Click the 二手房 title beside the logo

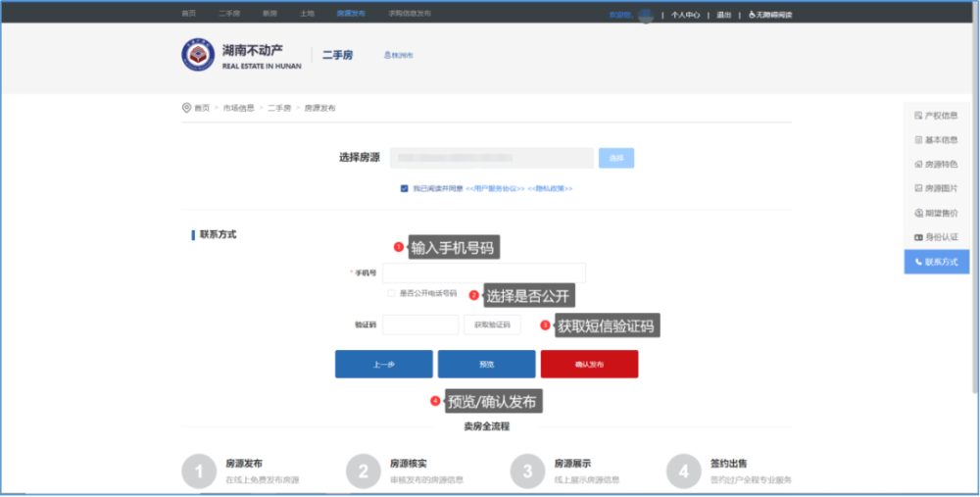point(337,55)
